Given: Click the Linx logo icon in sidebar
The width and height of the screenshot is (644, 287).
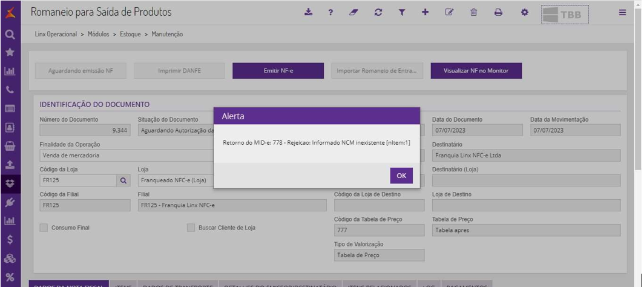Looking at the screenshot, I should pyautogui.click(x=10, y=12).
